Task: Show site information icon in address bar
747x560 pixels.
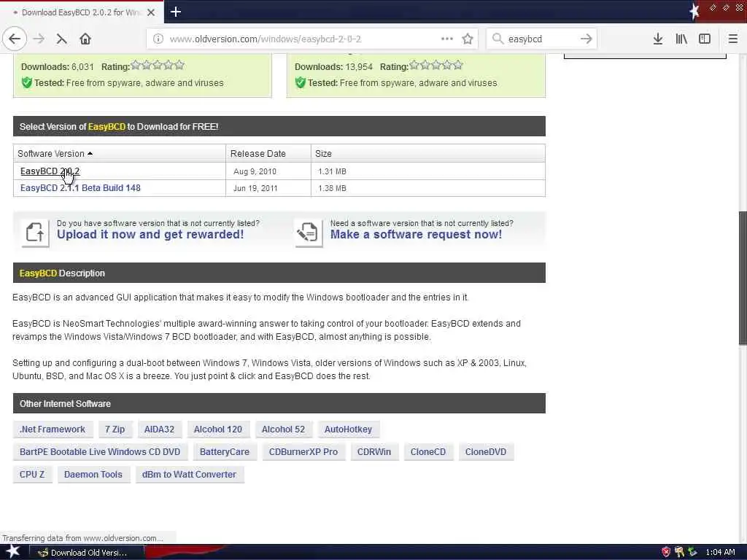Action: pos(158,39)
